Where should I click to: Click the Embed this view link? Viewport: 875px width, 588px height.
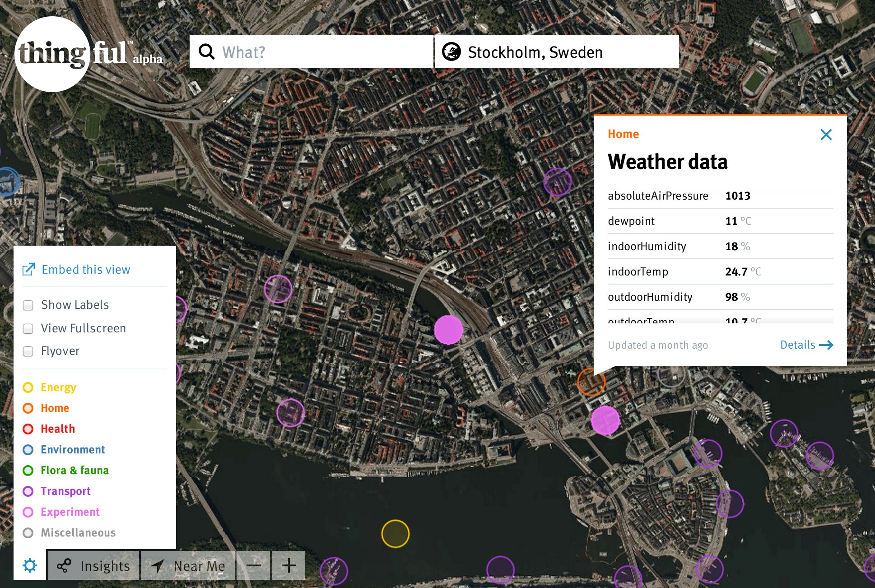(86, 270)
